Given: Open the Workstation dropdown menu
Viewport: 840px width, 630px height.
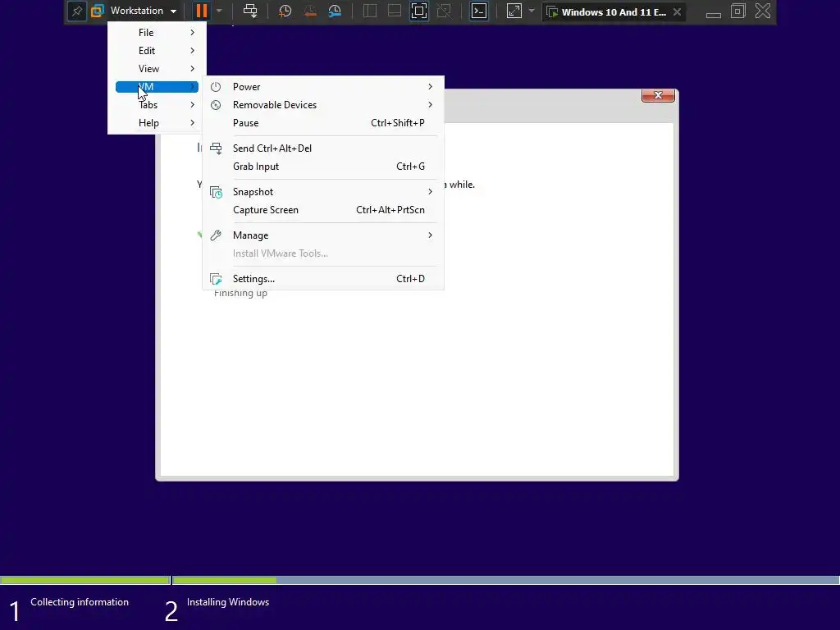Looking at the screenshot, I should point(143,11).
